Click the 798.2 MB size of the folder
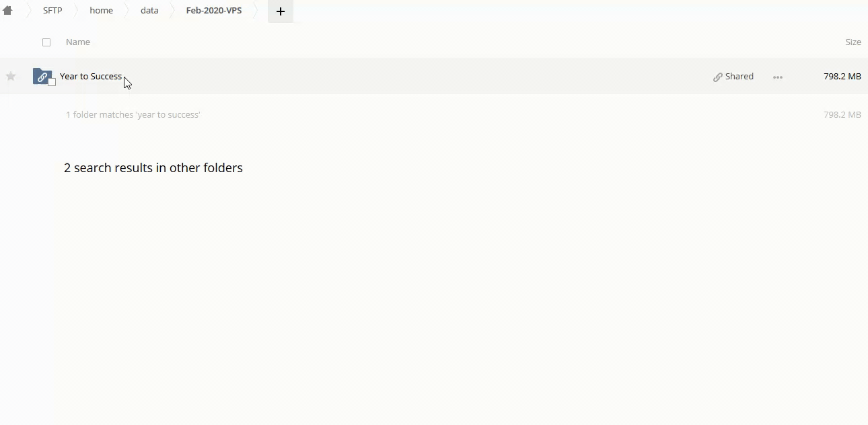The width and height of the screenshot is (868, 425). click(x=842, y=77)
